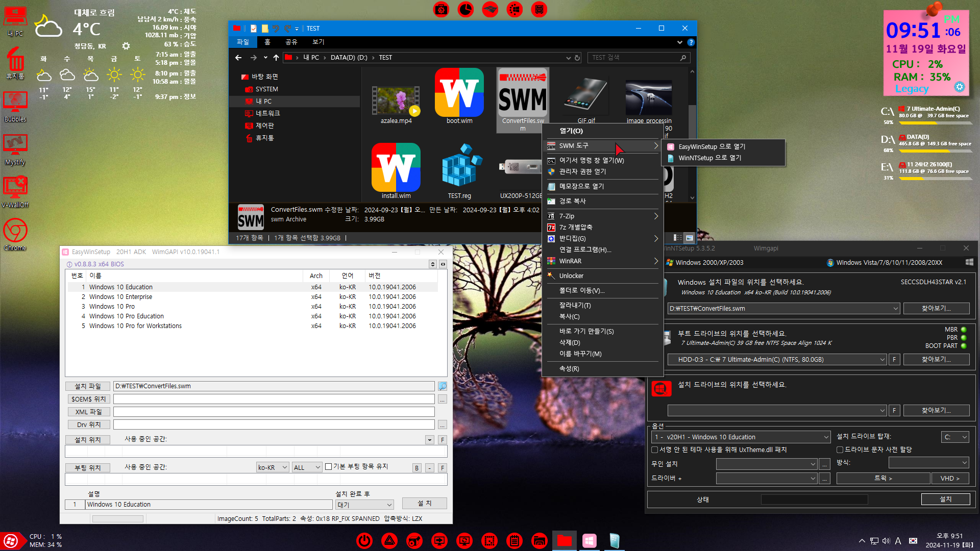
Task: Open 속성(R) from context menu
Action: coord(602,369)
